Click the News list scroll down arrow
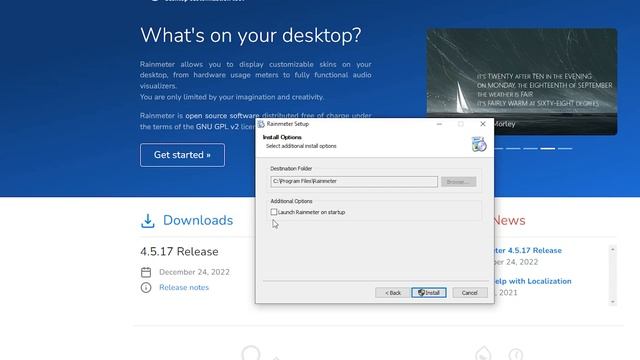This screenshot has width=640, height=360. (x=612, y=302)
